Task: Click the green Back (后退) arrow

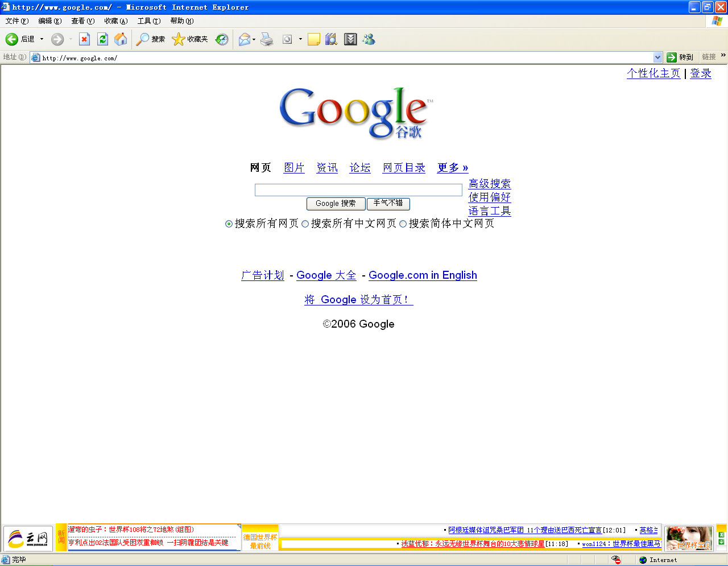Action: (12, 39)
